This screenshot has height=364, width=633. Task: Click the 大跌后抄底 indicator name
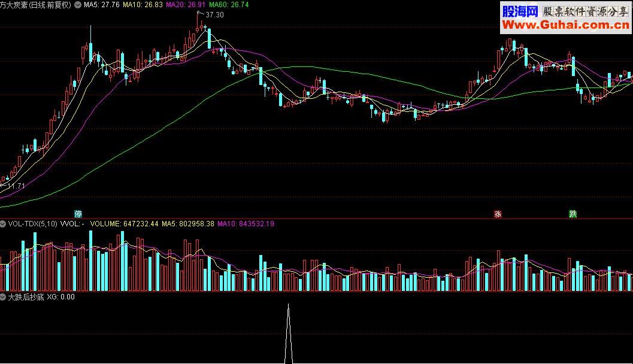(26, 297)
